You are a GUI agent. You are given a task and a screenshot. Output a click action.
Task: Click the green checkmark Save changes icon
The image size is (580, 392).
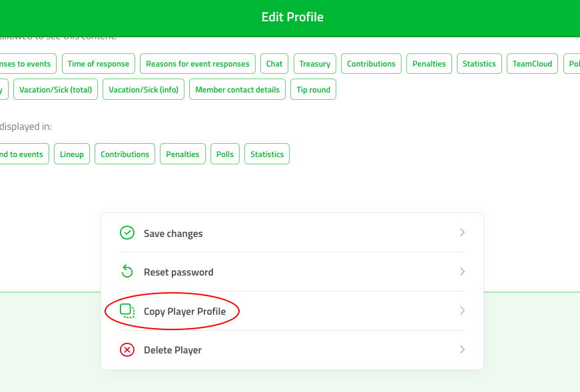tap(127, 233)
